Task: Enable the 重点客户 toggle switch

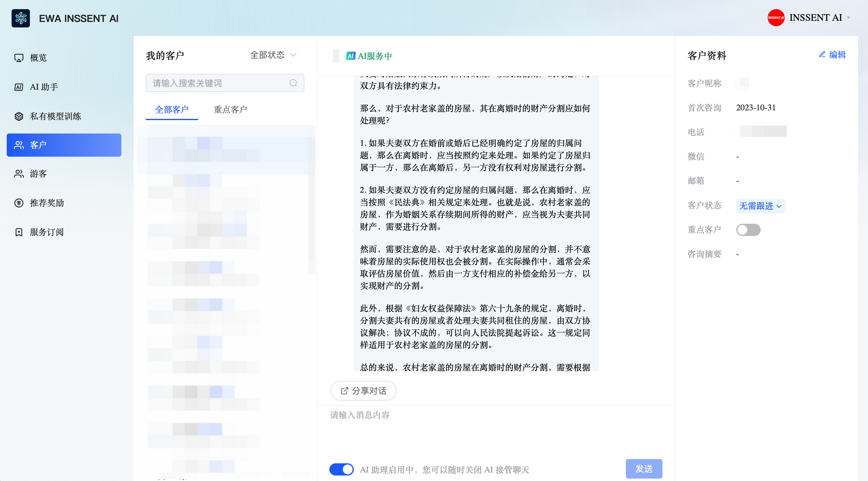Action: coord(748,230)
